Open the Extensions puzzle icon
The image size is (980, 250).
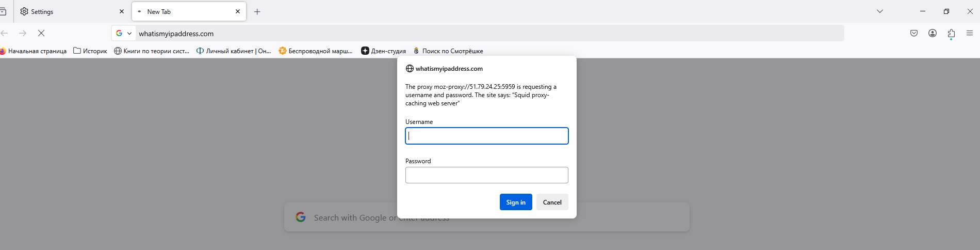click(x=951, y=34)
